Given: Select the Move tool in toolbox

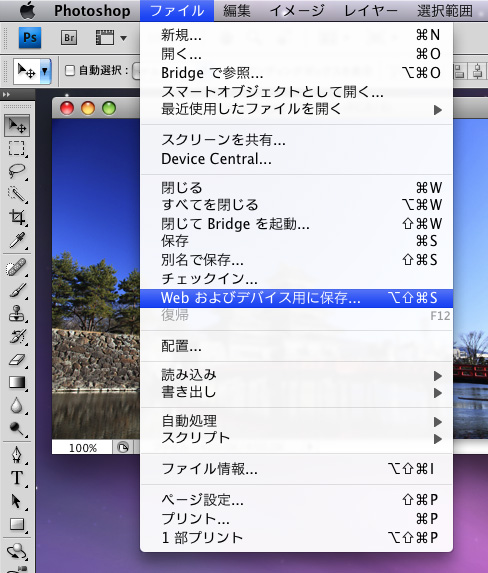Looking at the screenshot, I should click(17, 126).
